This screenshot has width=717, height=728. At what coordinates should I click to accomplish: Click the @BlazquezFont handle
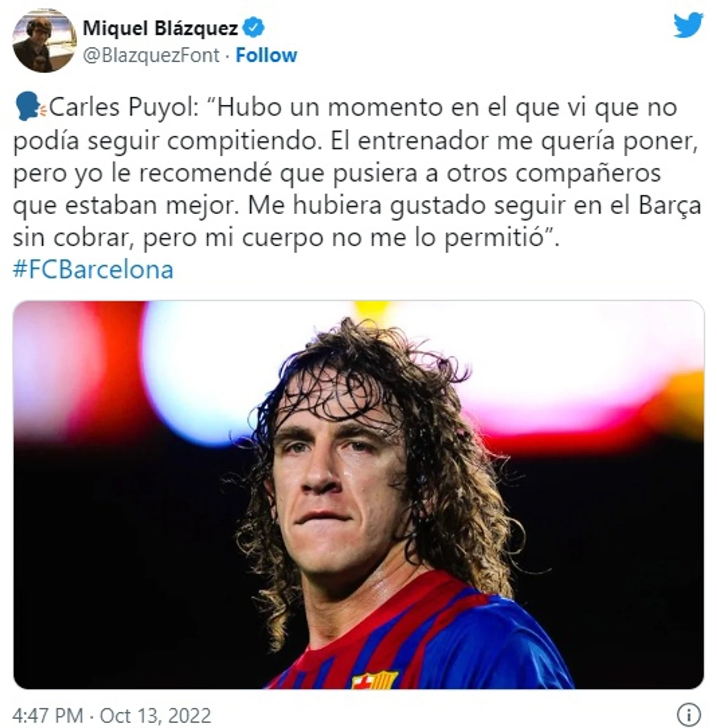pos(151,56)
